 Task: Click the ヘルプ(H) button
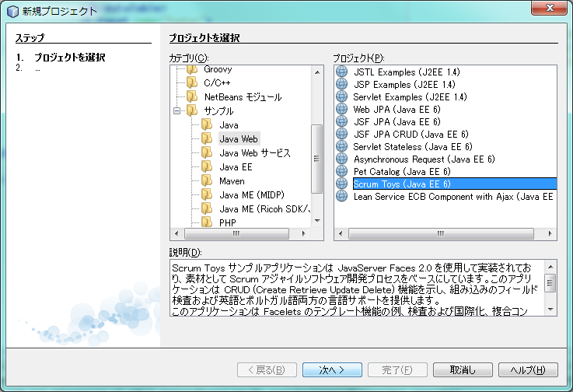528,369
